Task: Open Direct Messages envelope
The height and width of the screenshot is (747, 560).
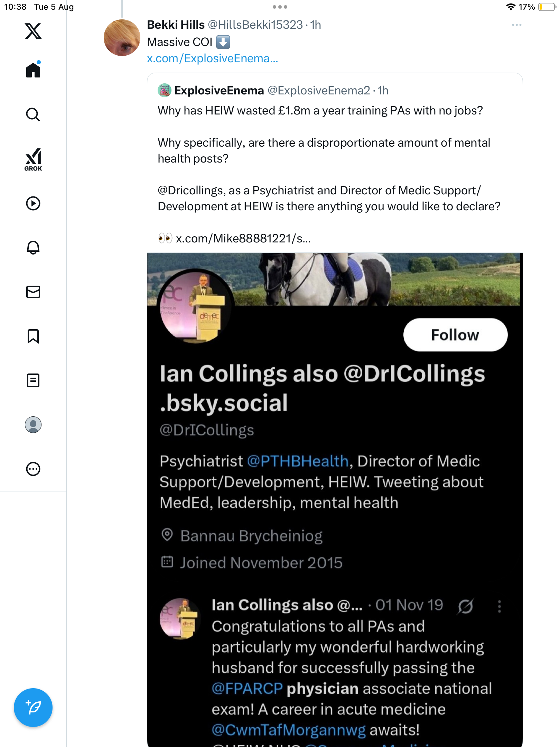Action: click(33, 292)
